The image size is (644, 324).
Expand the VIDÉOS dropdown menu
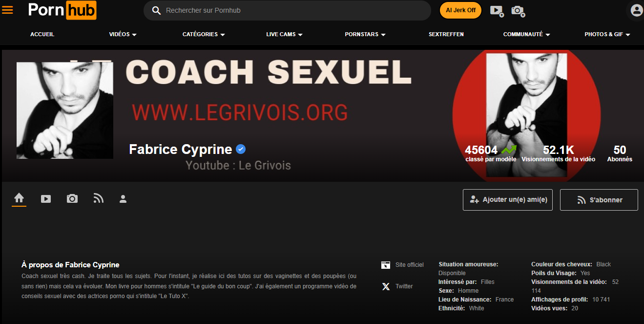pos(123,34)
